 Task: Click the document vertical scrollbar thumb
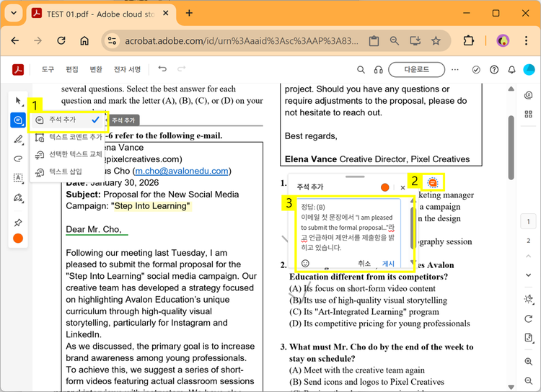511,148
